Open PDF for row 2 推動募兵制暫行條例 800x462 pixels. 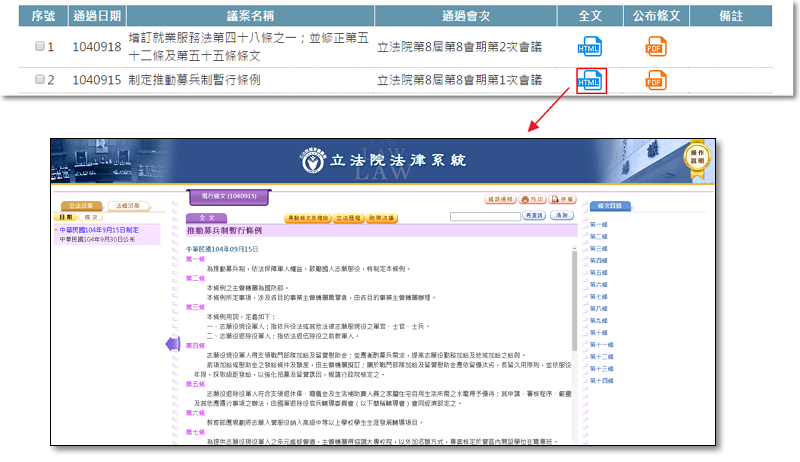tap(656, 80)
